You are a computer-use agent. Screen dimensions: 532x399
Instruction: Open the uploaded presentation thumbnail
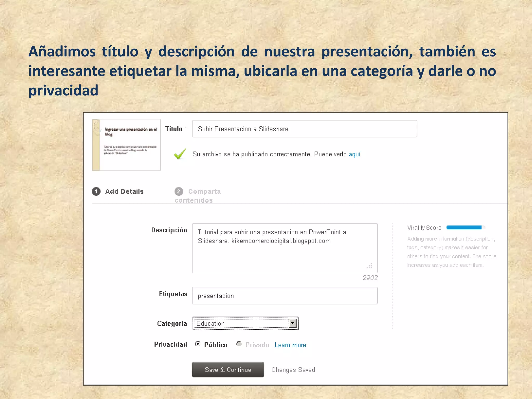(x=126, y=145)
